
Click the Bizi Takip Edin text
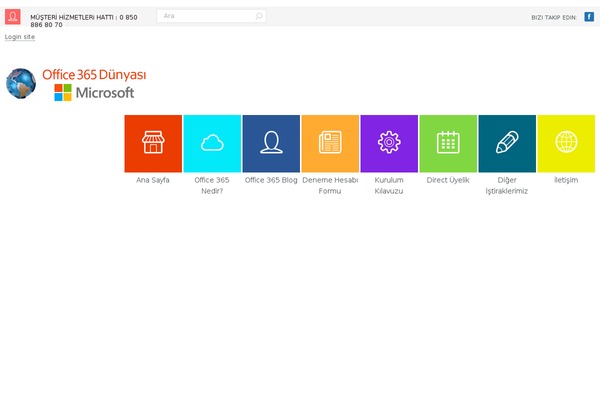pos(554,18)
